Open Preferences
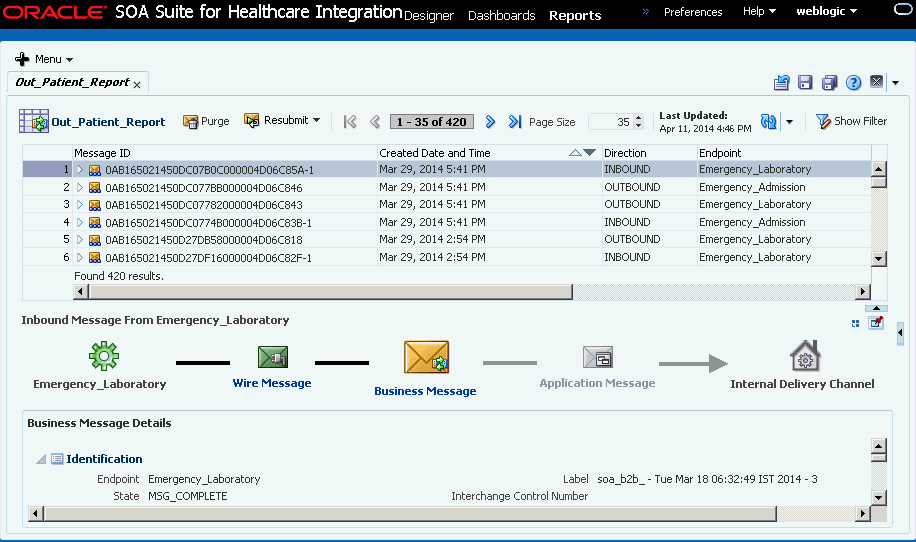The width and height of the screenshot is (916, 542). pos(693,12)
